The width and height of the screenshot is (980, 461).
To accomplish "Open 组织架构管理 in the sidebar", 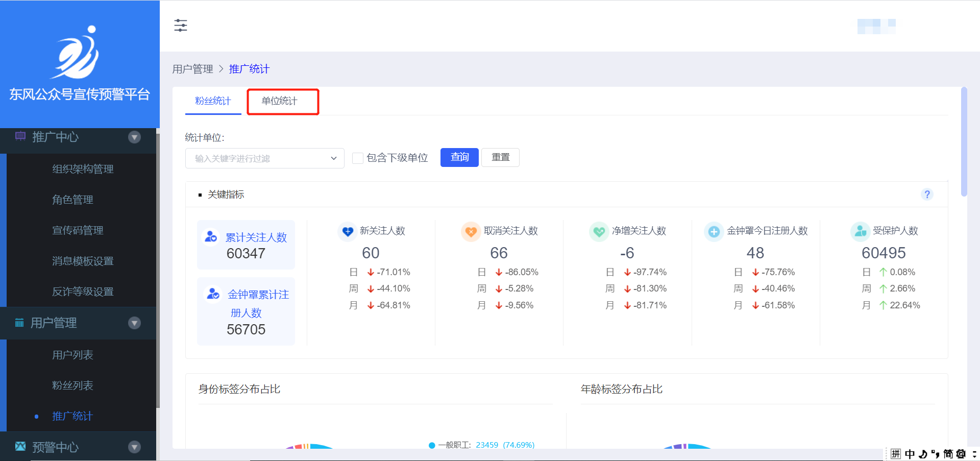I will tap(83, 169).
